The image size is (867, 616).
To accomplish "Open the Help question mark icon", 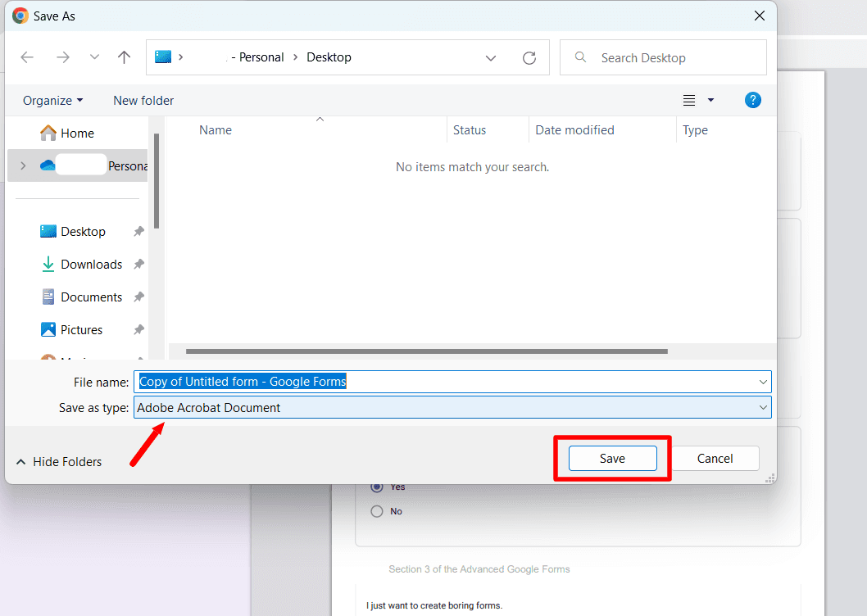I will coord(752,100).
